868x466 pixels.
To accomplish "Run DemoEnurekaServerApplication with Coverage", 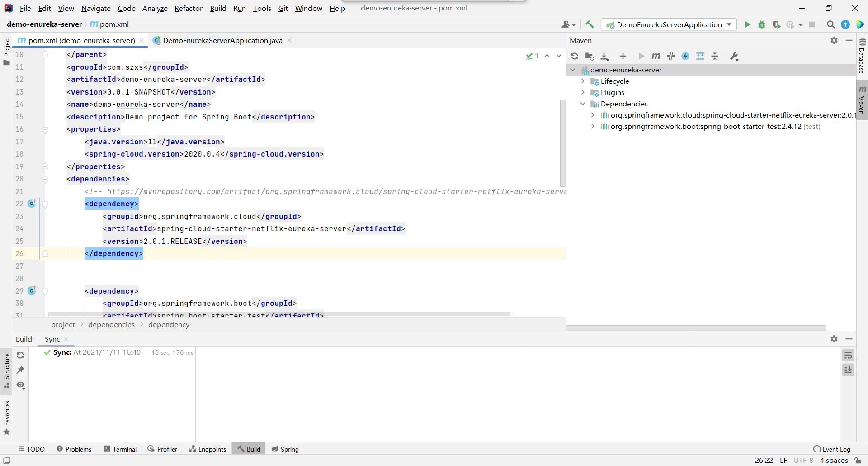I will 777,24.
